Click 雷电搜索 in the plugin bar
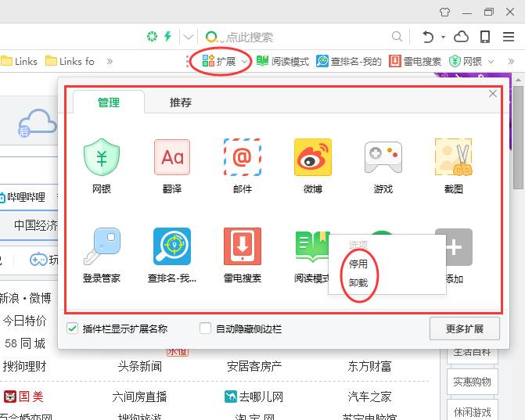The width and height of the screenshot is (525, 420). pyautogui.click(x=415, y=62)
